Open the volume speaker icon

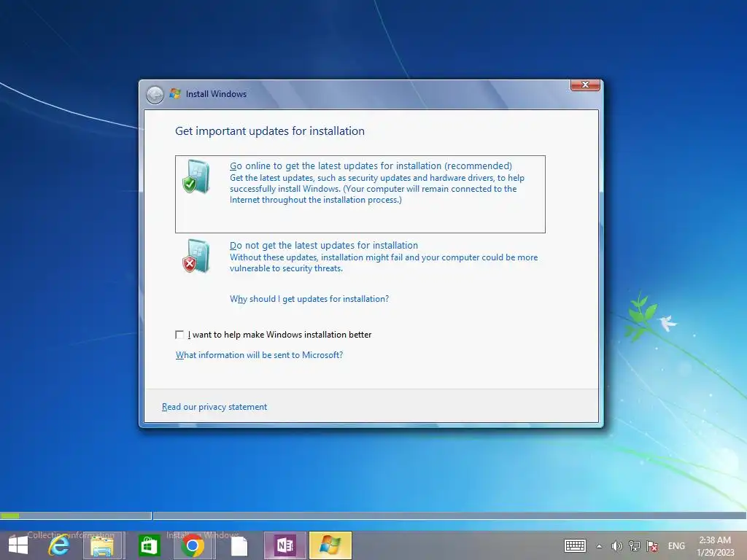click(x=616, y=546)
